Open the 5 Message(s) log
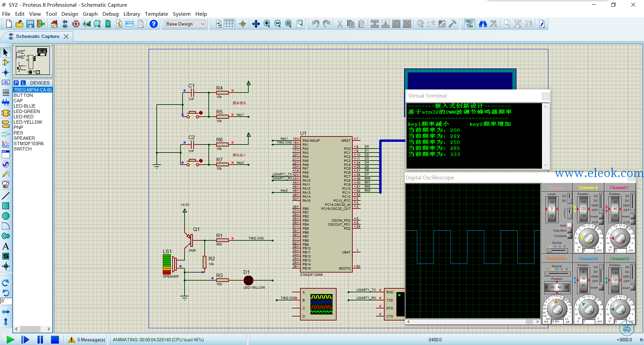 [x=87, y=340]
